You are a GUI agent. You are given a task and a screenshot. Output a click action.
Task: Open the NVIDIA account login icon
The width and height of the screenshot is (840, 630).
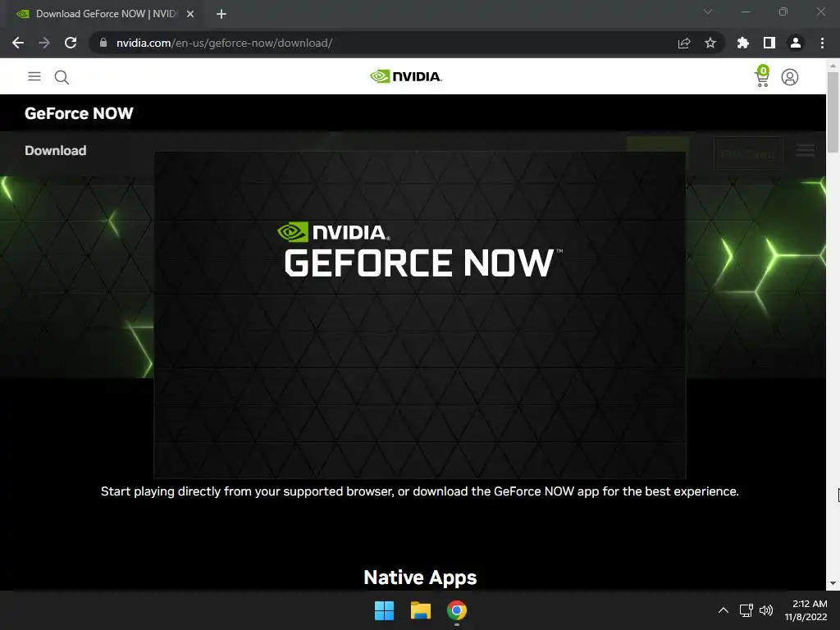(790, 77)
